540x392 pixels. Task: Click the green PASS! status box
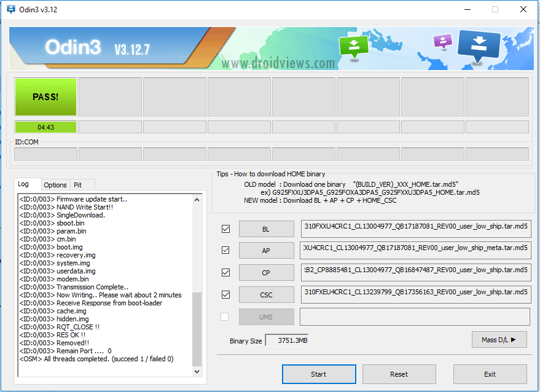pos(45,97)
